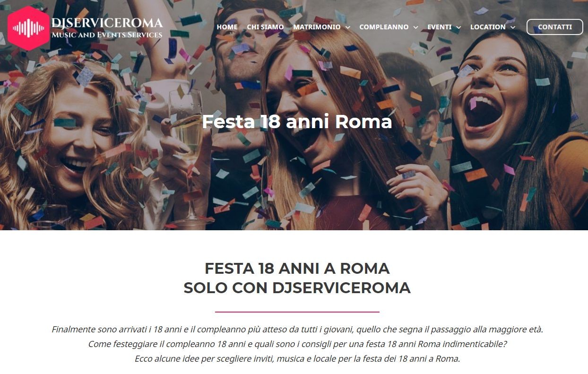Select the LOCATION menu label

click(488, 27)
